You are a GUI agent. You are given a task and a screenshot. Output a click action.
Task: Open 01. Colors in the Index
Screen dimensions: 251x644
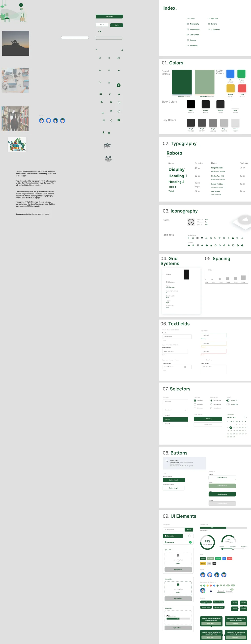click(191, 19)
